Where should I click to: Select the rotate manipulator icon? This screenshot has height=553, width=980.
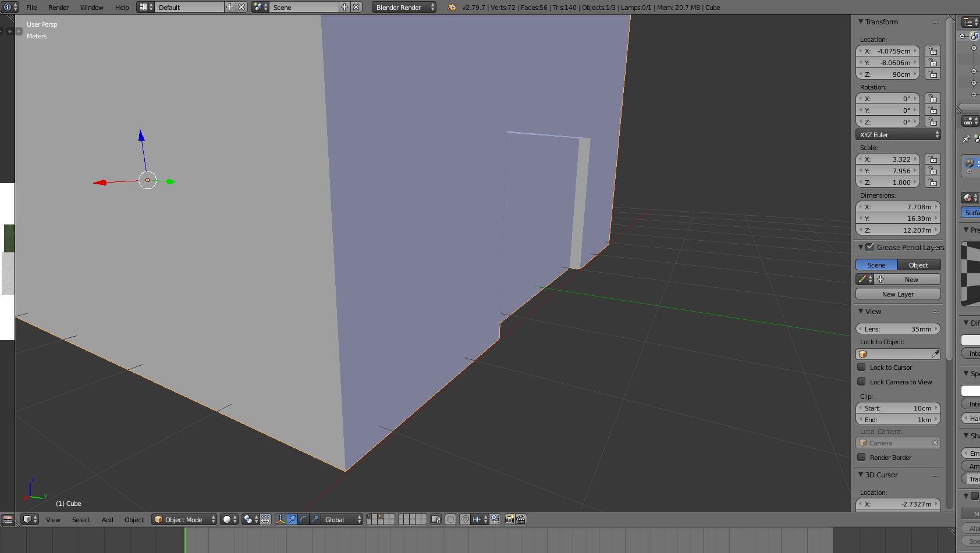[303, 519]
